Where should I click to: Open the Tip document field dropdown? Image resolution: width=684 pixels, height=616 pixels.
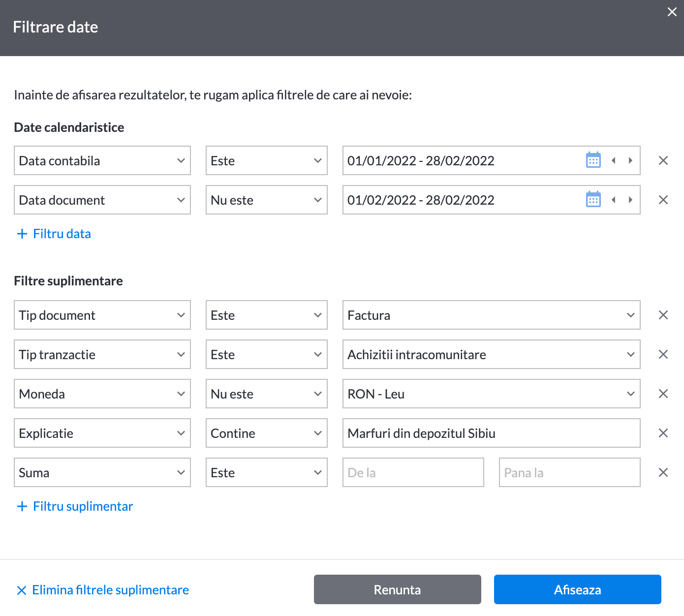[x=102, y=315]
